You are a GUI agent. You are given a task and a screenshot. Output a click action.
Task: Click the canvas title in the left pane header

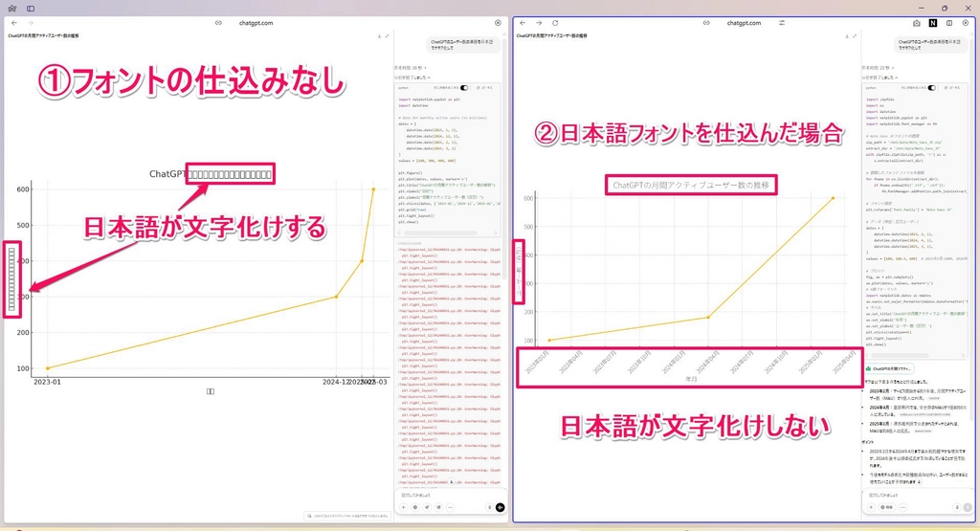pos(43,36)
